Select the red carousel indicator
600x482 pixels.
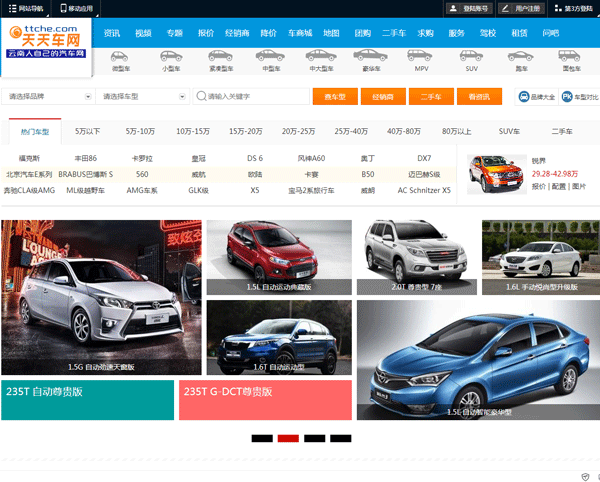click(288, 438)
